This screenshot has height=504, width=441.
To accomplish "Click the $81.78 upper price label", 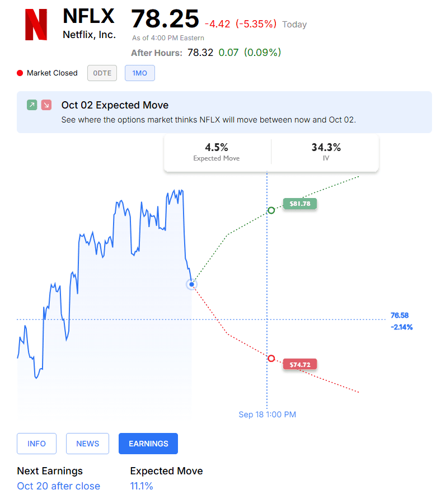I will point(300,204).
